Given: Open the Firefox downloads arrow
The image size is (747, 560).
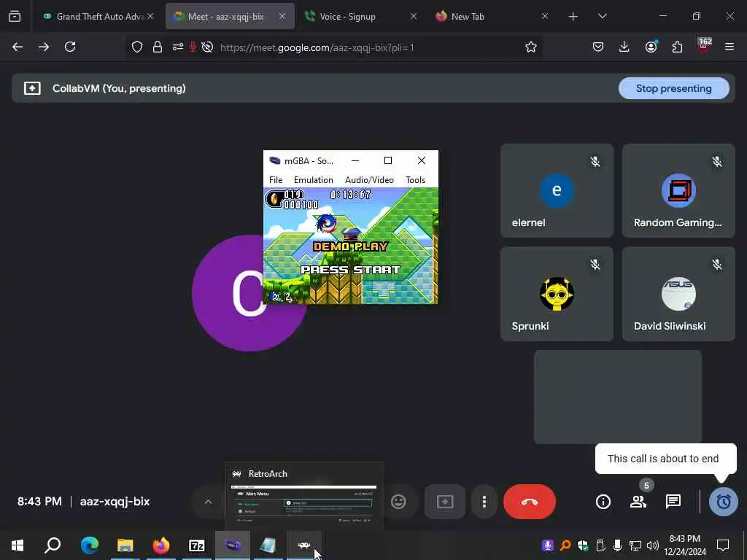Looking at the screenshot, I should tap(624, 47).
